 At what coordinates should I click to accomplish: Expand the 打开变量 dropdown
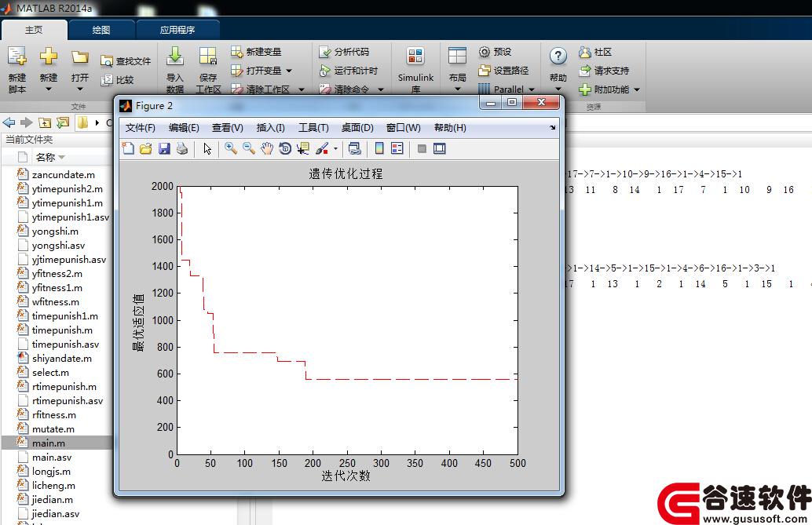click(288, 71)
